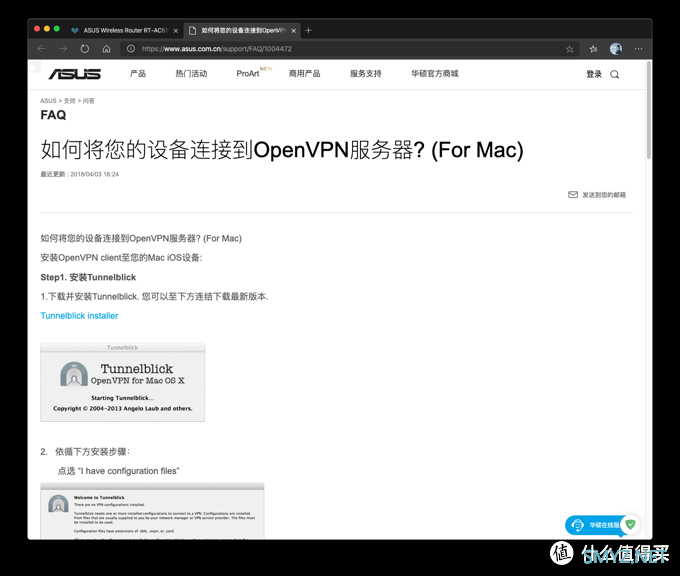This screenshot has height=576, width=680.
Task: Switch to the ASUS Wireless Router RT-AC tab
Action: (x=124, y=30)
